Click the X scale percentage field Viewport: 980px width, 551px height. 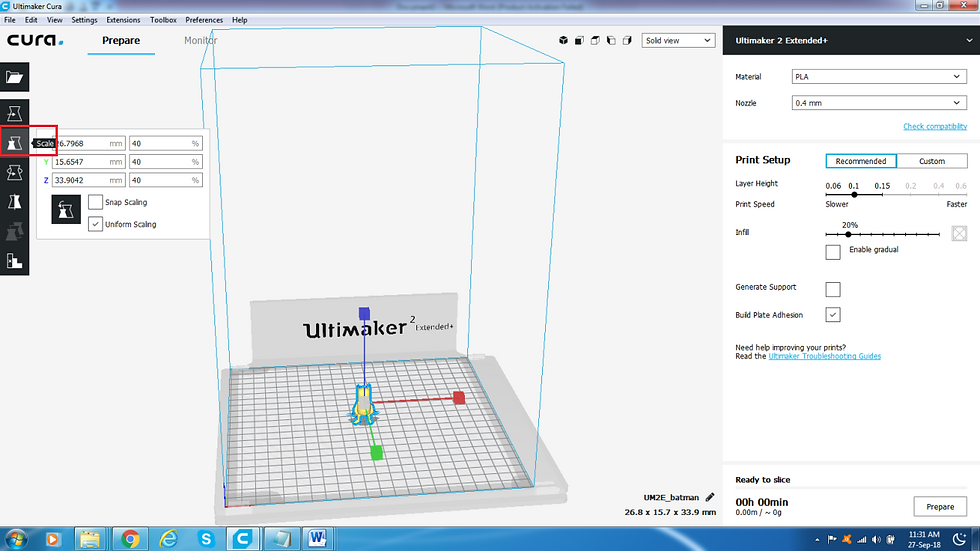coord(166,144)
